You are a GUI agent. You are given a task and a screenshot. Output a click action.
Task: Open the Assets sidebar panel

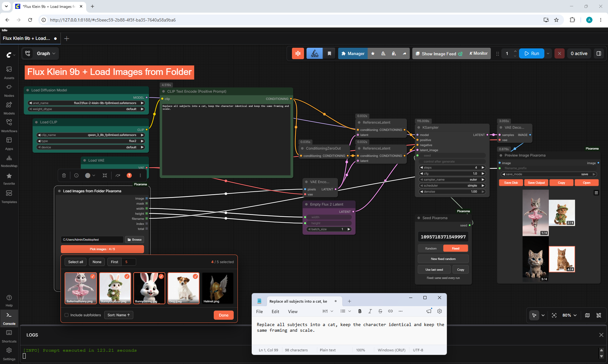pyautogui.click(x=9, y=73)
